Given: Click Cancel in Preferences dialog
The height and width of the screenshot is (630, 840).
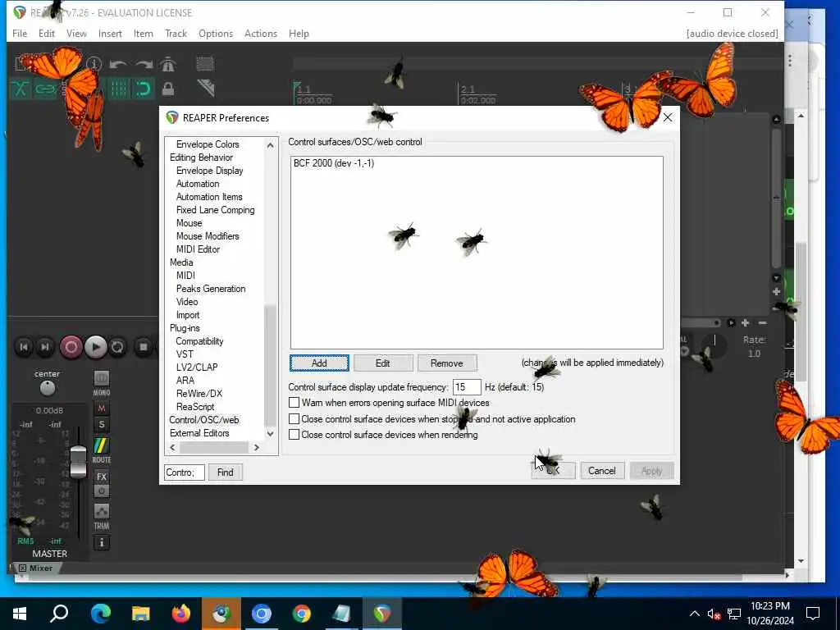Looking at the screenshot, I should (602, 470).
